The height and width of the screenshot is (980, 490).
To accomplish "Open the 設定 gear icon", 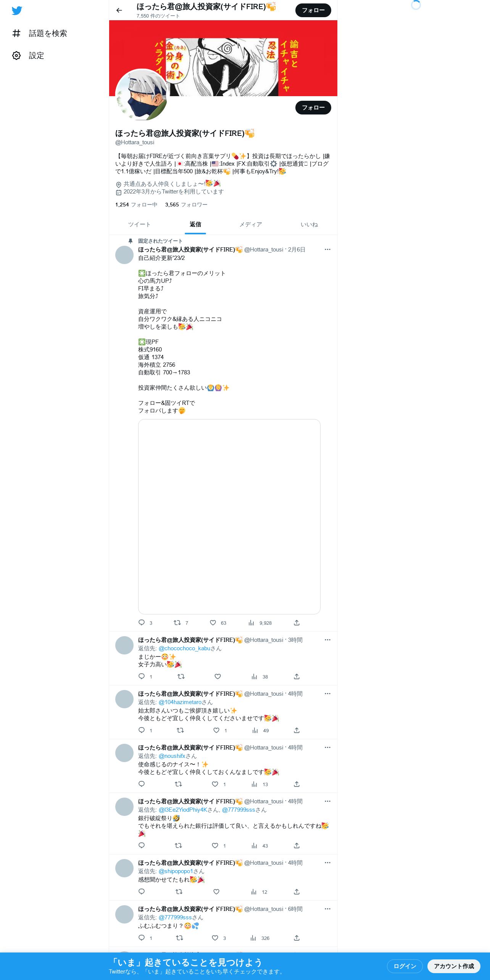I will click(16, 56).
